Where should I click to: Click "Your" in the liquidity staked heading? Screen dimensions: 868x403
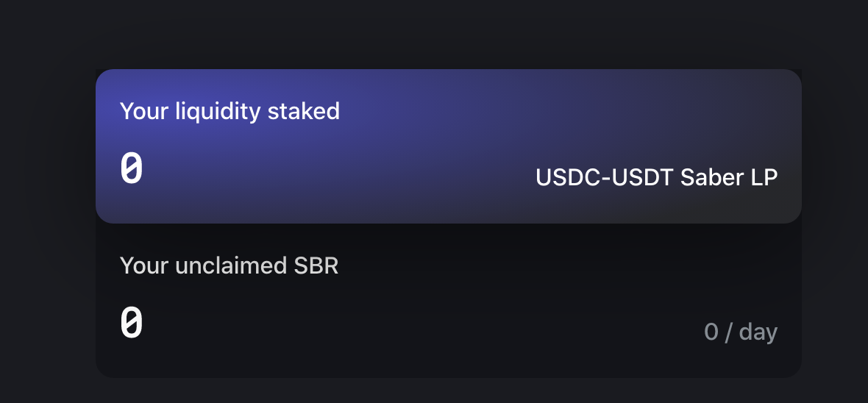143,111
